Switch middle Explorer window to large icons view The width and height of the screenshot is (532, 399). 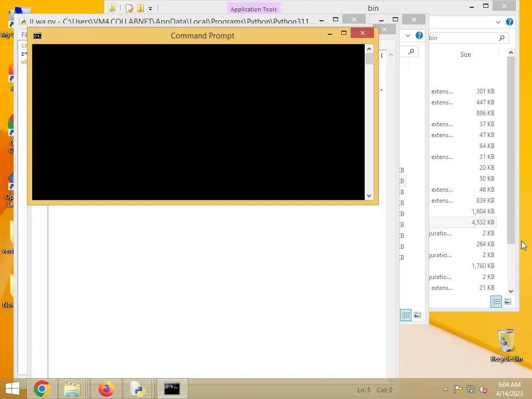417,315
